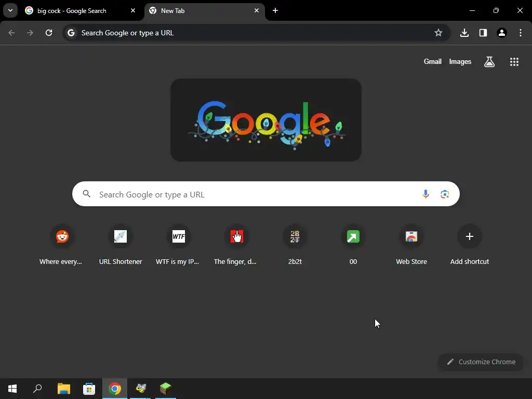Viewport: 532px width, 399px height.
Task: Click the magnifier icon in search box
Action: click(x=87, y=194)
